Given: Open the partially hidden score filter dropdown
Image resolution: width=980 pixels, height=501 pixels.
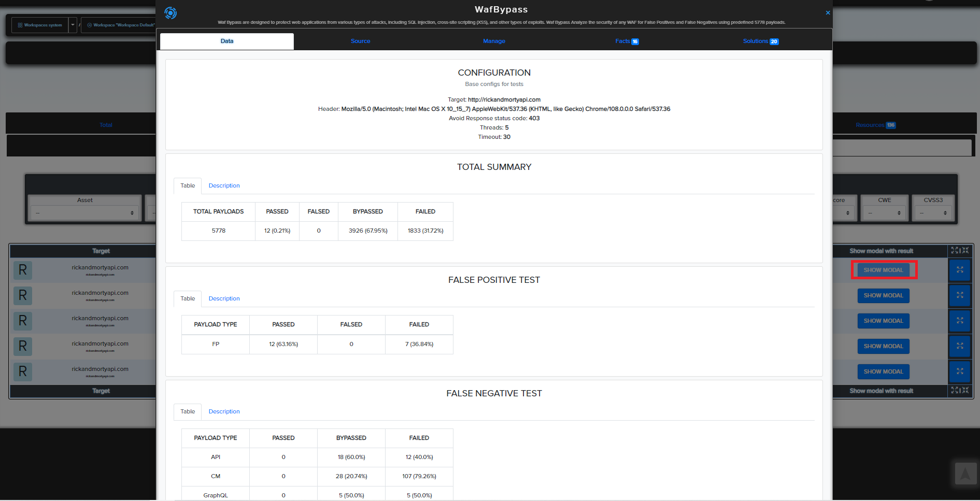Looking at the screenshot, I should [x=843, y=212].
